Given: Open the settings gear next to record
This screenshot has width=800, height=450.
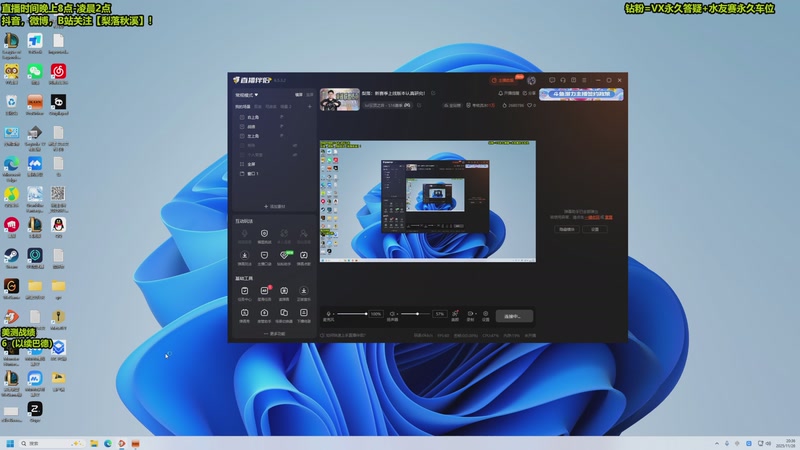Looking at the screenshot, I should pyautogui.click(x=486, y=314).
